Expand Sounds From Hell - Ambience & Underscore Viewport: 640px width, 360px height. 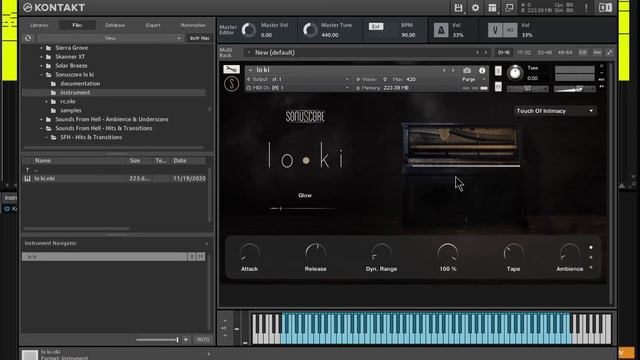tap(41, 120)
